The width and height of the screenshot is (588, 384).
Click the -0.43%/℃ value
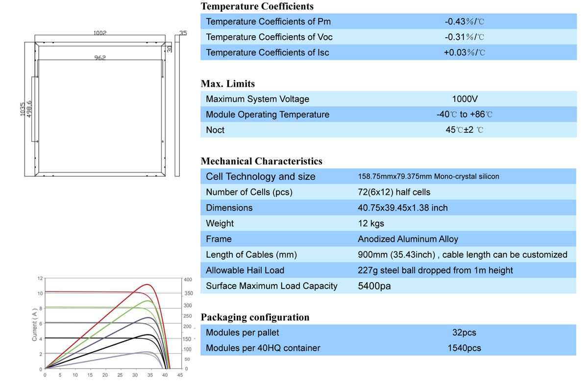[465, 22]
